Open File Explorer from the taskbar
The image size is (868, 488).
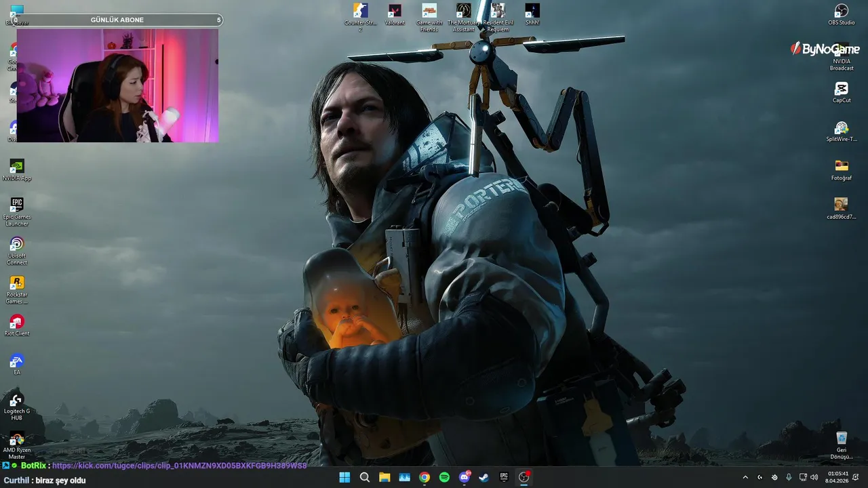pos(384,477)
